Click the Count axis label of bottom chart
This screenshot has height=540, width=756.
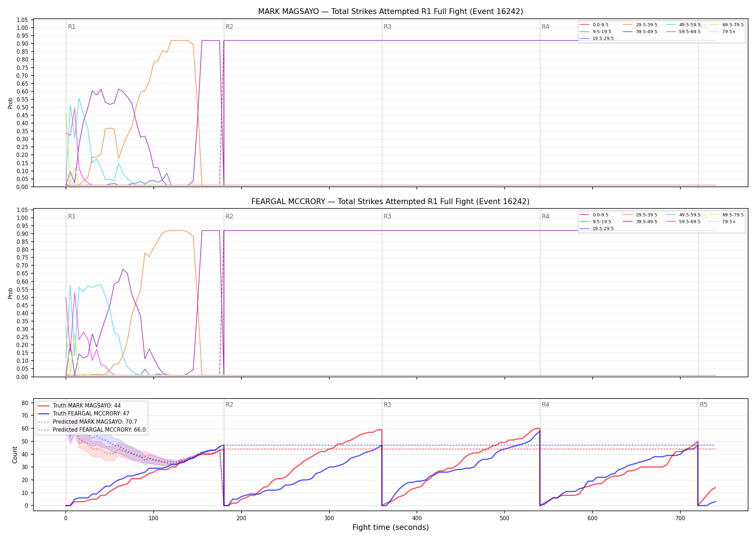15,455
